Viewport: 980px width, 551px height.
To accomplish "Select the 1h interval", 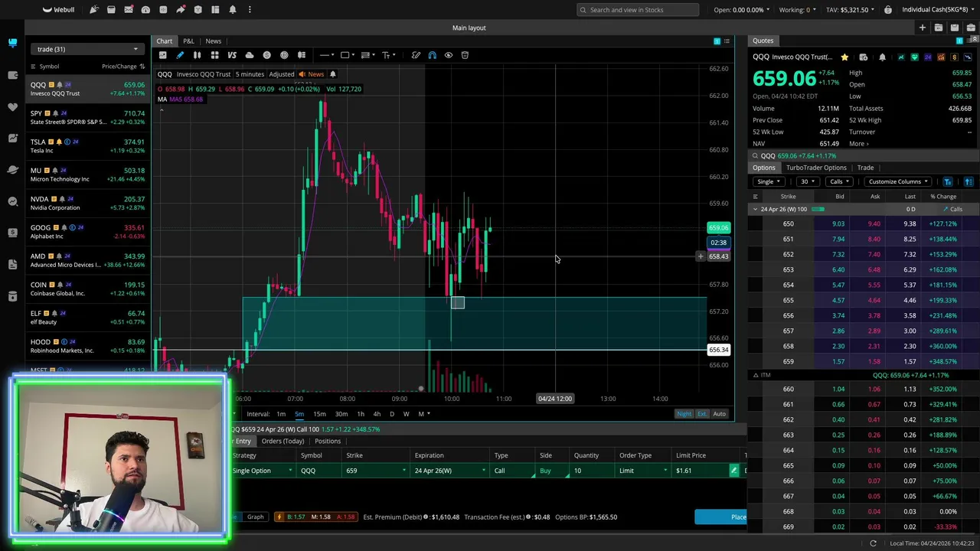I will point(361,414).
